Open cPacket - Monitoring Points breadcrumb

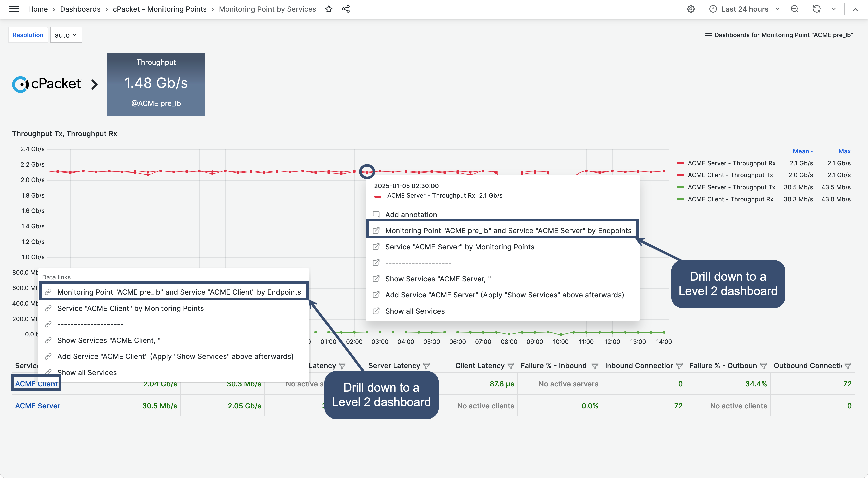(159, 9)
